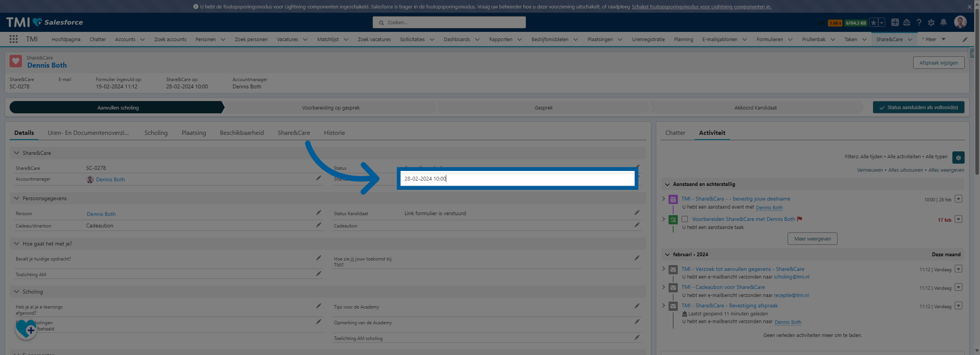Select the Gesprek stage in path

[x=543, y=108]
